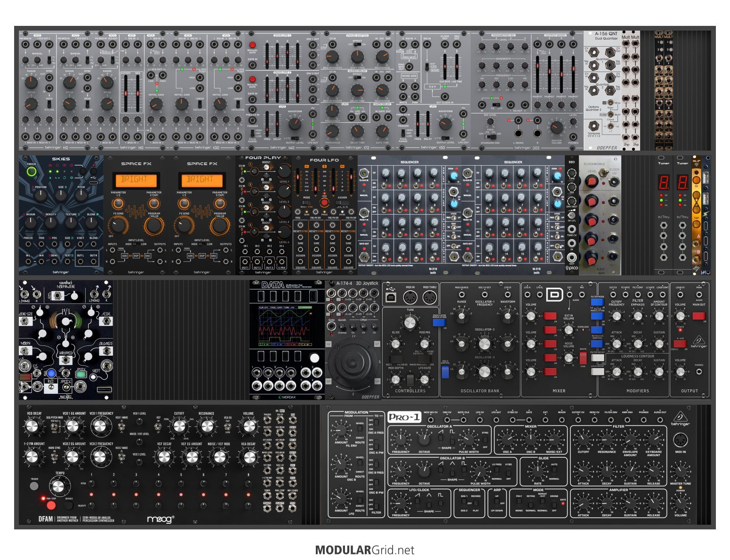Click the OUT R jack on Skies

tap(94, 262)
